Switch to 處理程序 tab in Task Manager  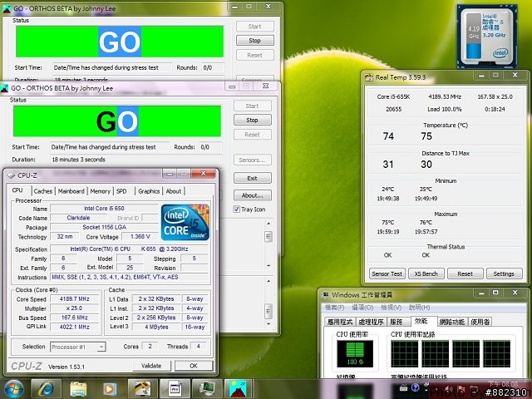(x=371, y=322)
